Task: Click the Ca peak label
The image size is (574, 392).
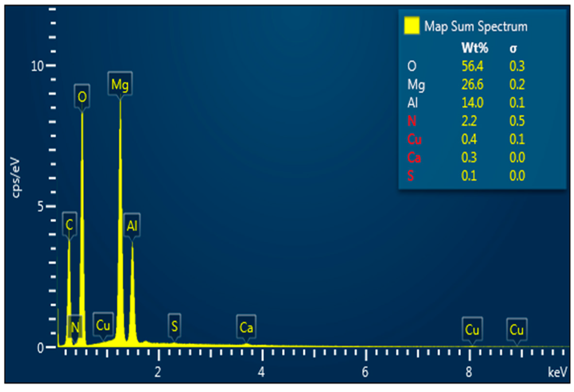Action: [246, 327]
